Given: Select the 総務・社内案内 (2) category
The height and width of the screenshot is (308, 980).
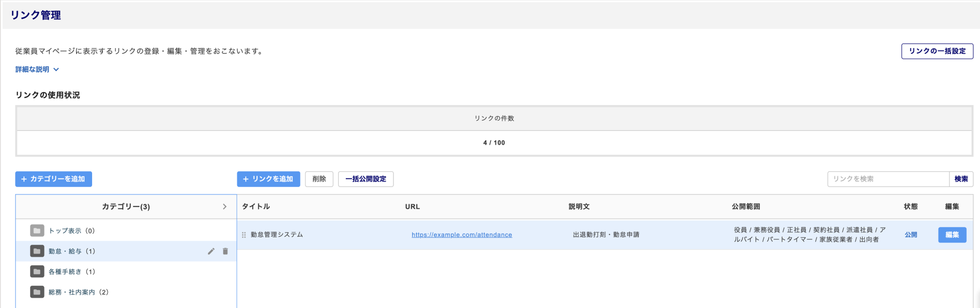Looking at the screenshot, I should pos(78,292).
